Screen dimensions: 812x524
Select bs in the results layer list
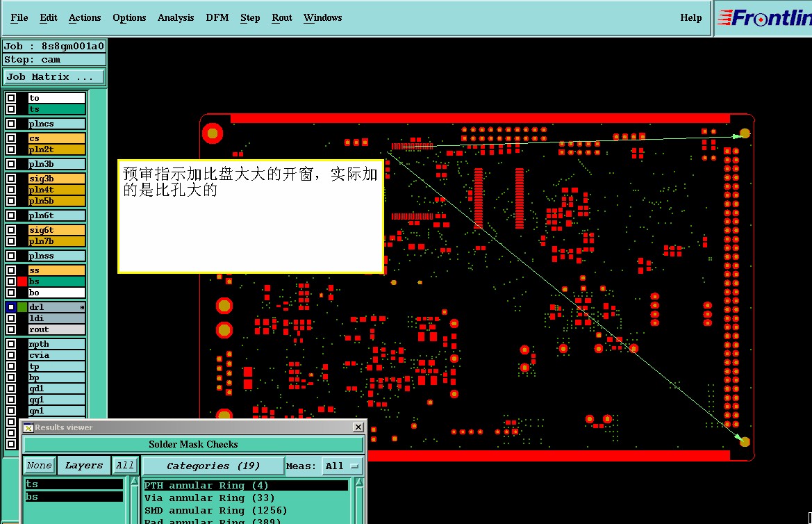click(74, 496)
